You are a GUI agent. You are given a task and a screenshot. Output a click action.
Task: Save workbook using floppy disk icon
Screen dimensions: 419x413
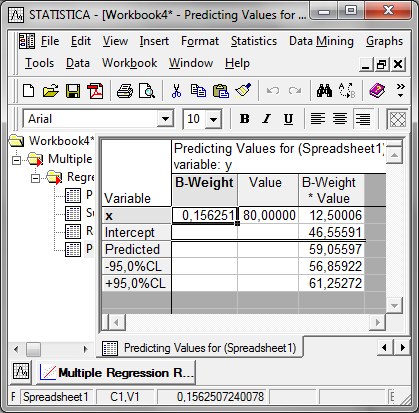pos(73,91)
